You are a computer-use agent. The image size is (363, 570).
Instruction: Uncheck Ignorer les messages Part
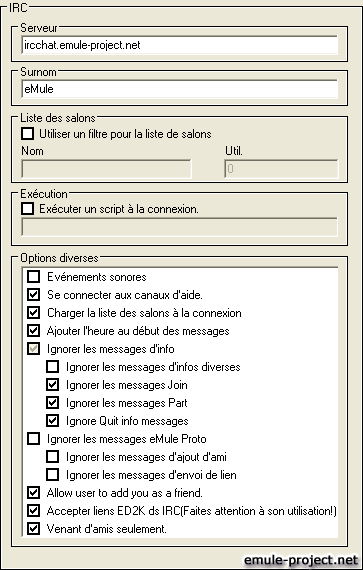click(x=52, y=403)
